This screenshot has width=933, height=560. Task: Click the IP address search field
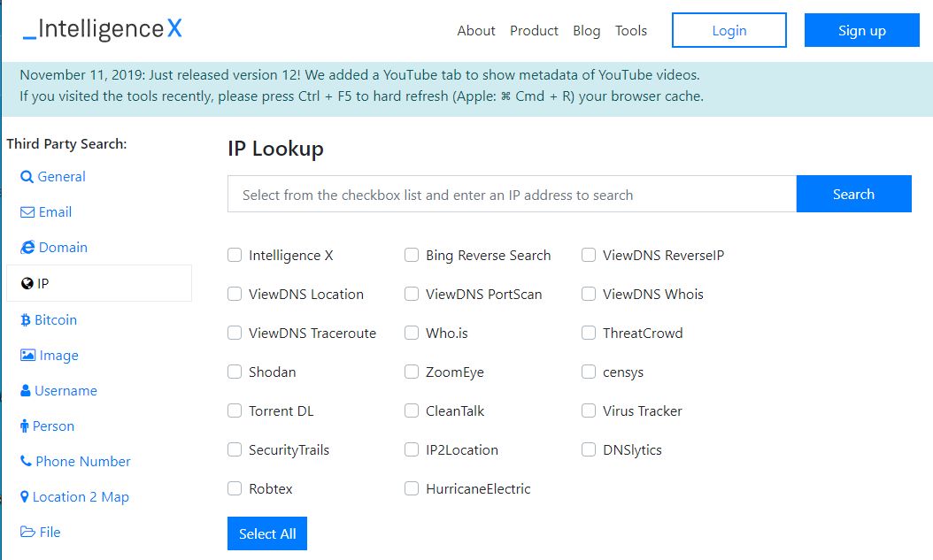512,195
